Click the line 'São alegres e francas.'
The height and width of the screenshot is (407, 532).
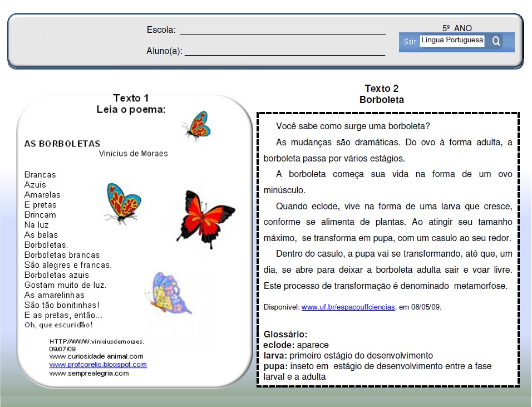point(68,265)
